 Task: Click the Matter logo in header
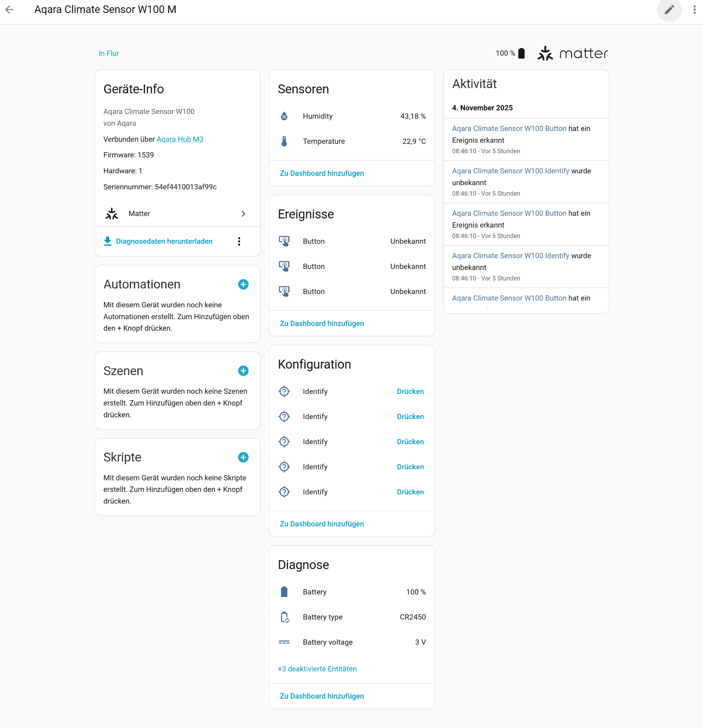point(572,54)
